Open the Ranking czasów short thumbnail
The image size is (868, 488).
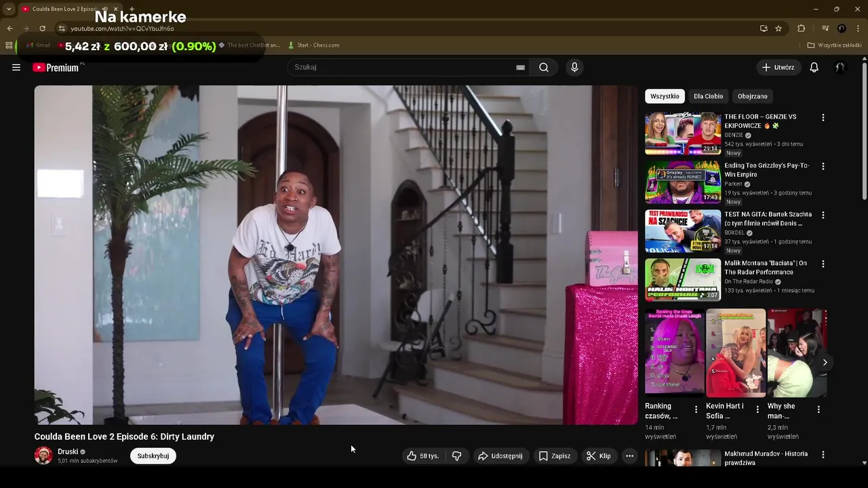[675, 352]
